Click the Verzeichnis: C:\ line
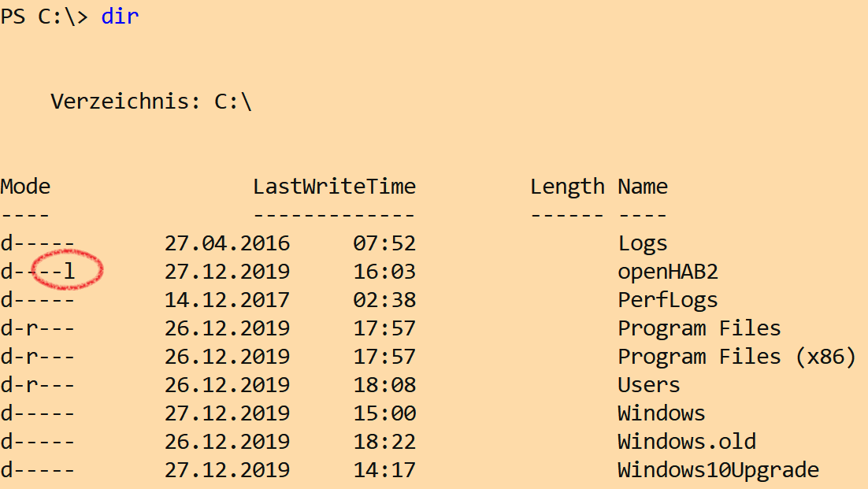 151,102
